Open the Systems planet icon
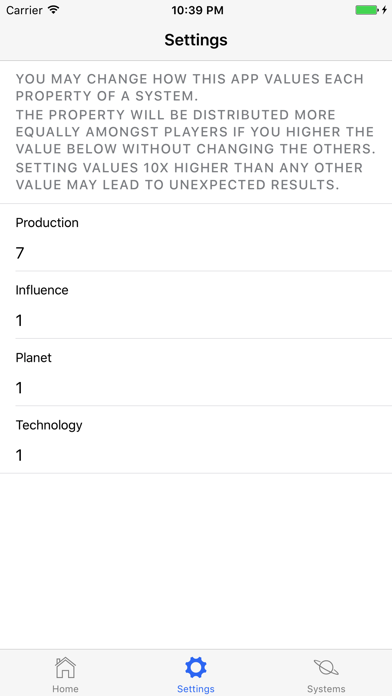 pyautogui.click(x=326, y=668)
